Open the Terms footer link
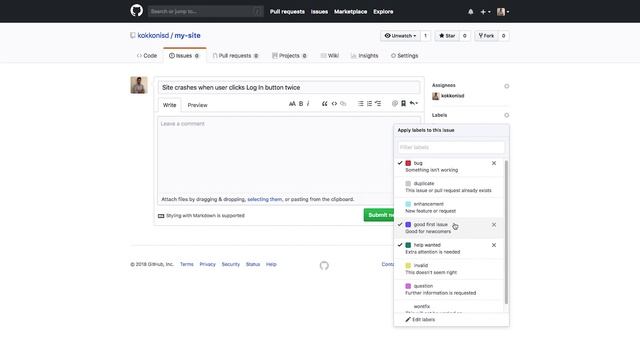Screen dimensions: 640x360 (x=187, y=264)
